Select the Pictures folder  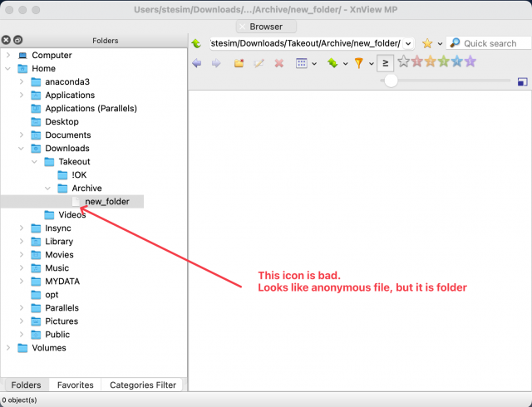(x=62, y=321)
